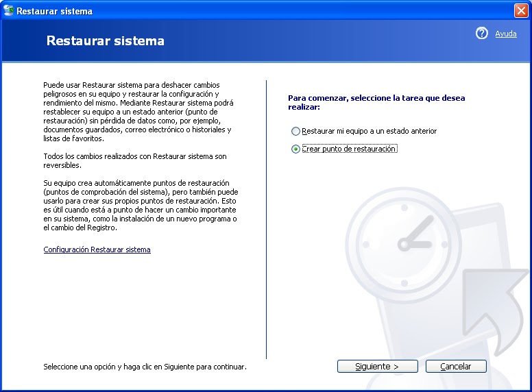Click the Cancelar button
This screenshot has width=532, height=392.
coord(456,366)
